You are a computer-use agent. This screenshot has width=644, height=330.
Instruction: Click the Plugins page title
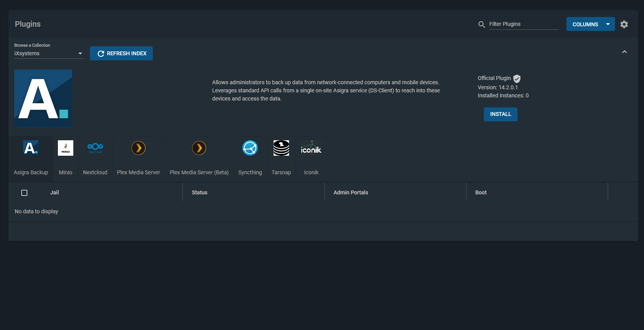28,24
